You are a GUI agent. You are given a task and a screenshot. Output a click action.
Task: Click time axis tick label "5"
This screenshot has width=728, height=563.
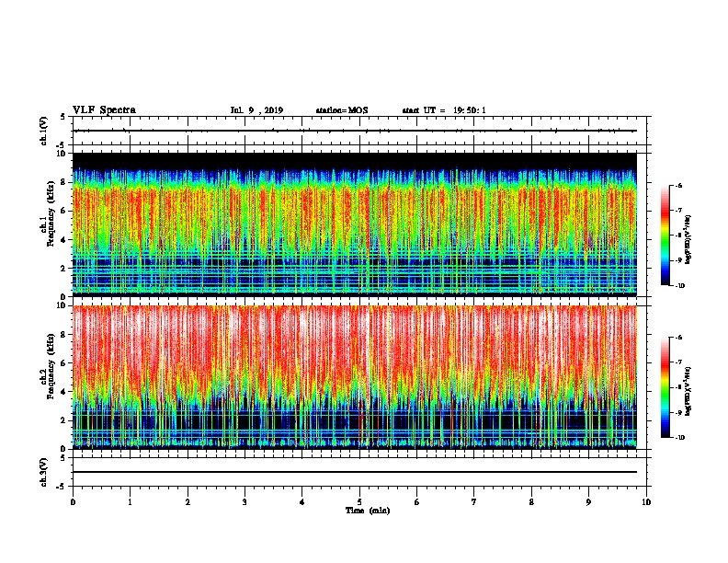tap(359, 502)
